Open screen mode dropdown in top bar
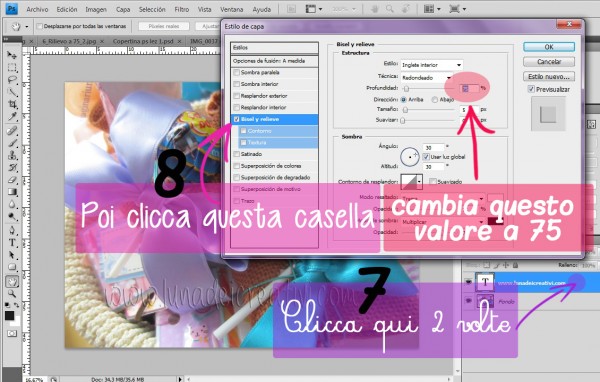The width and height of the screenshot is (600, 382). tap(464, 9)
